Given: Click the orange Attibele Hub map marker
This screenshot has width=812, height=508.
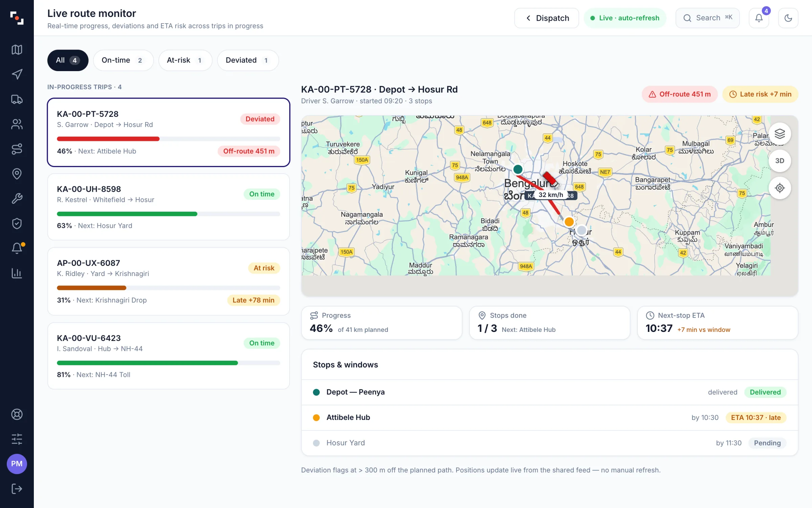Looking at the screenshot, I should click(x=569, y=222).
